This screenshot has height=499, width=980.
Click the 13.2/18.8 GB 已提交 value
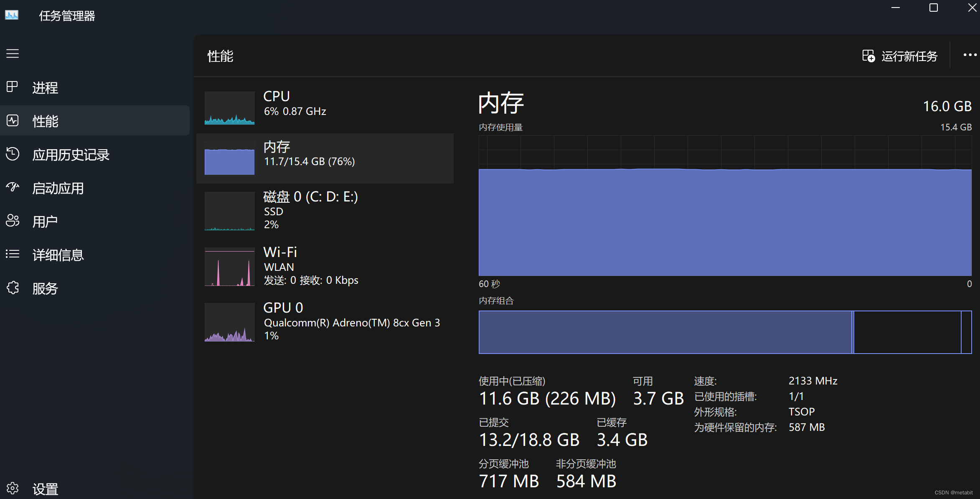tap(529, 440)
